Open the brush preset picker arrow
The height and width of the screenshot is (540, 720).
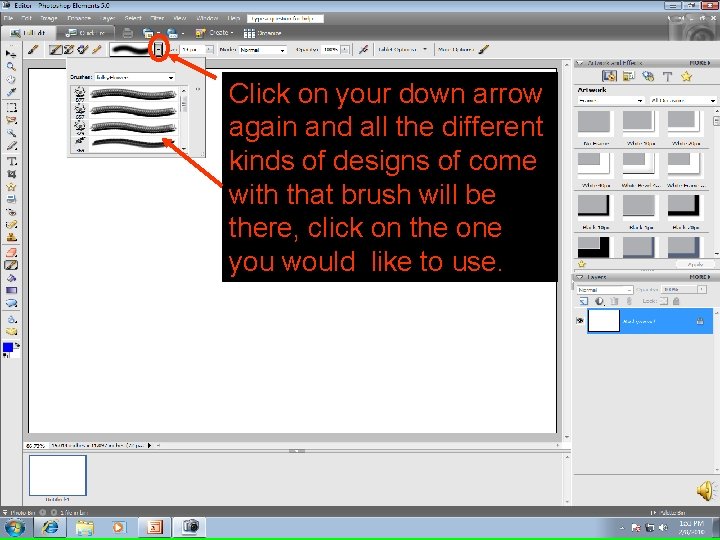tap(159, 49)
